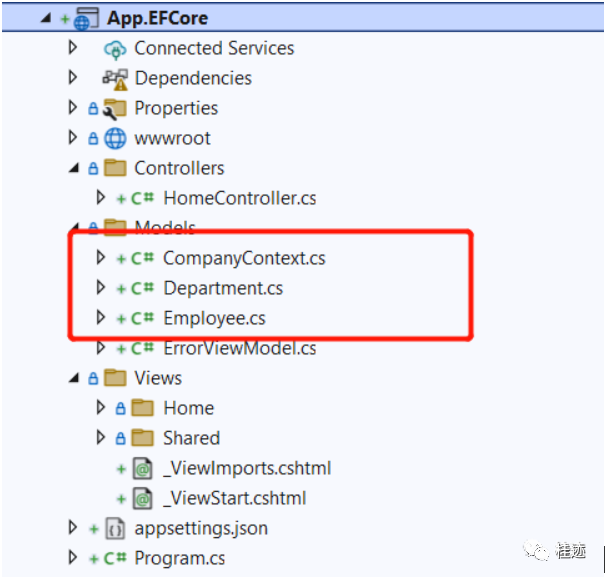Viewport: 605px width, 578px height.
Task: Click the Dependencies warning icon
Action: click(x=115, y=79)
